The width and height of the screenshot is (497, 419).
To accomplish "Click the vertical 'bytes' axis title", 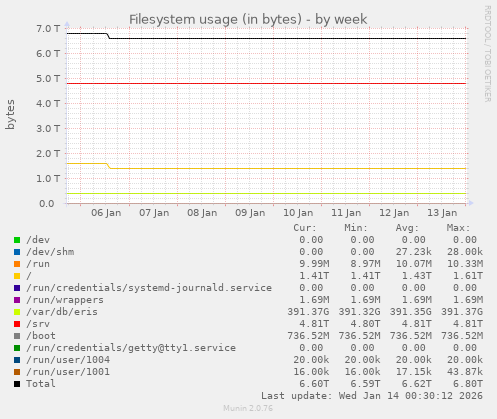I will pyautogui.click(x=10, y=114).
